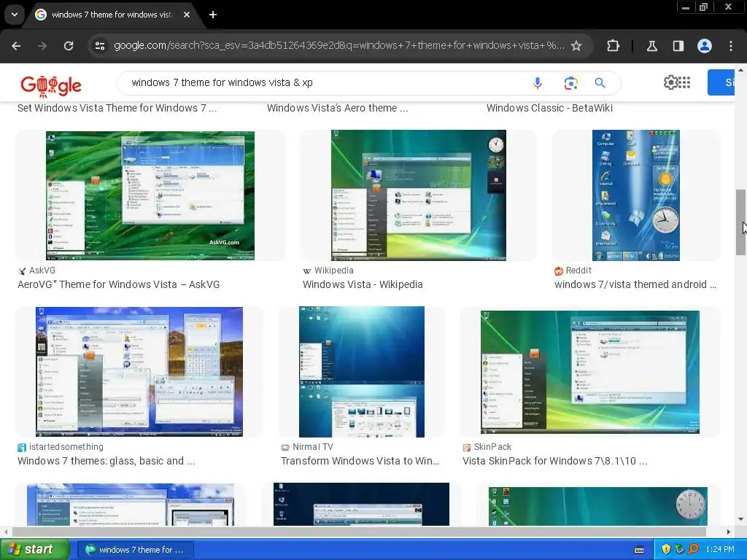Image resolution: width=747 pixels, height=560 pixels.
Task: Close the 'windows 7 theme' tab
Action: [187, 15]
